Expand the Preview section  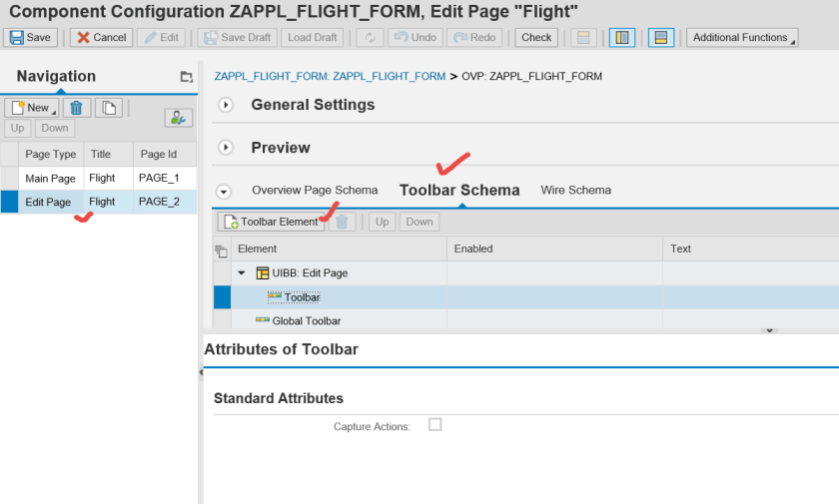(226, 148)
